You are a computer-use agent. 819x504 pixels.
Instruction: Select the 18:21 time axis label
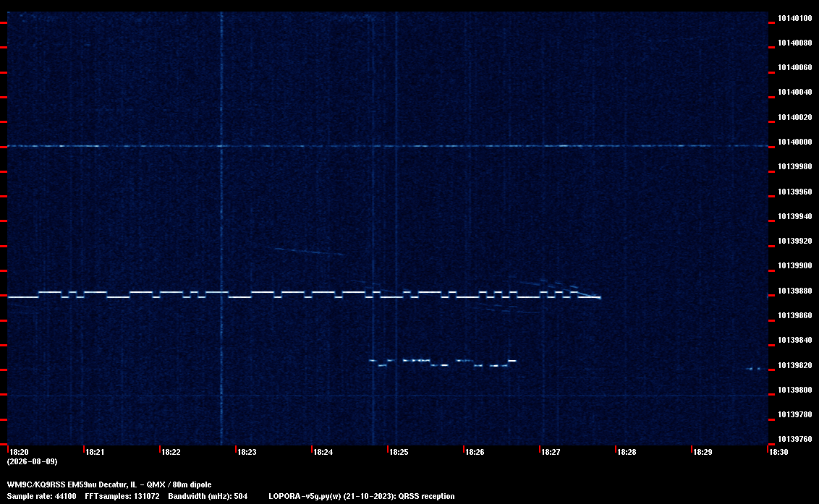coord(95,452)
